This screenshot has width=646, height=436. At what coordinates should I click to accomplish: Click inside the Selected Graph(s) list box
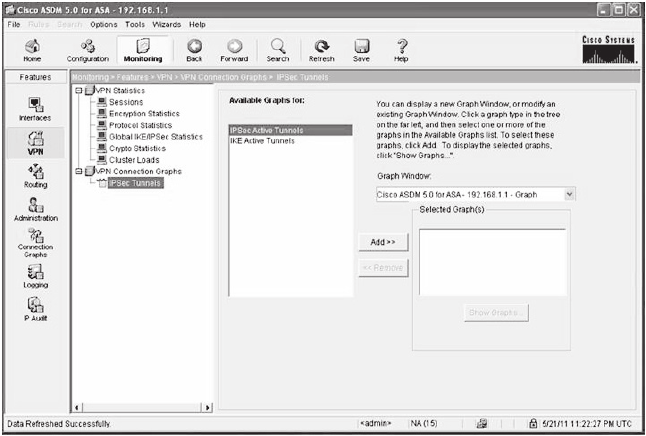pyautogui.click(x=493, y=262)
